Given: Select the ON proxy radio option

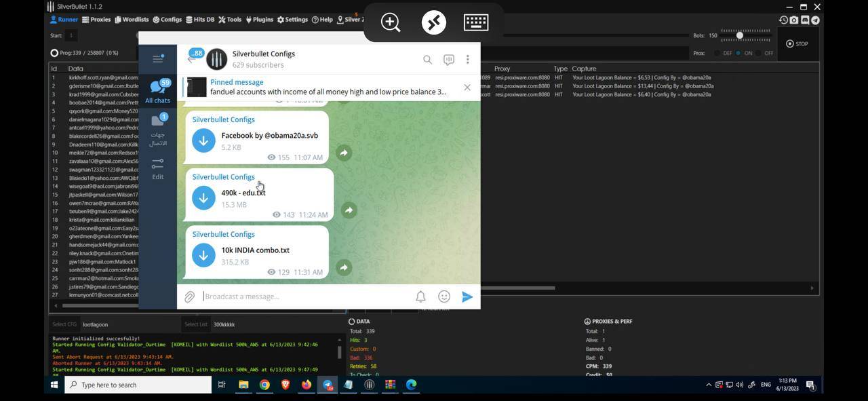Looking at the screenshot, I should [738, 53].
